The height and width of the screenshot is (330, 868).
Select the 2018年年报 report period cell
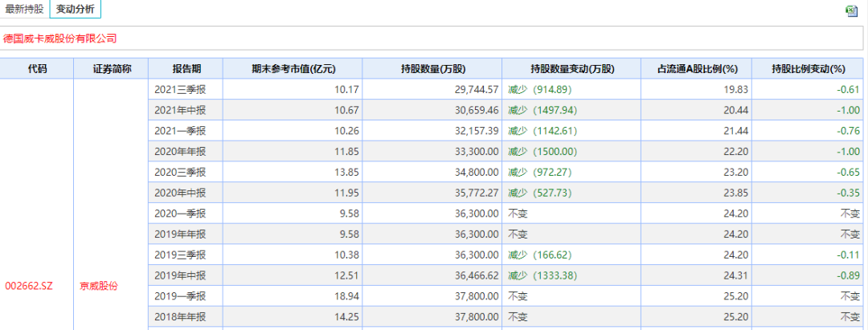coord(186,317)
